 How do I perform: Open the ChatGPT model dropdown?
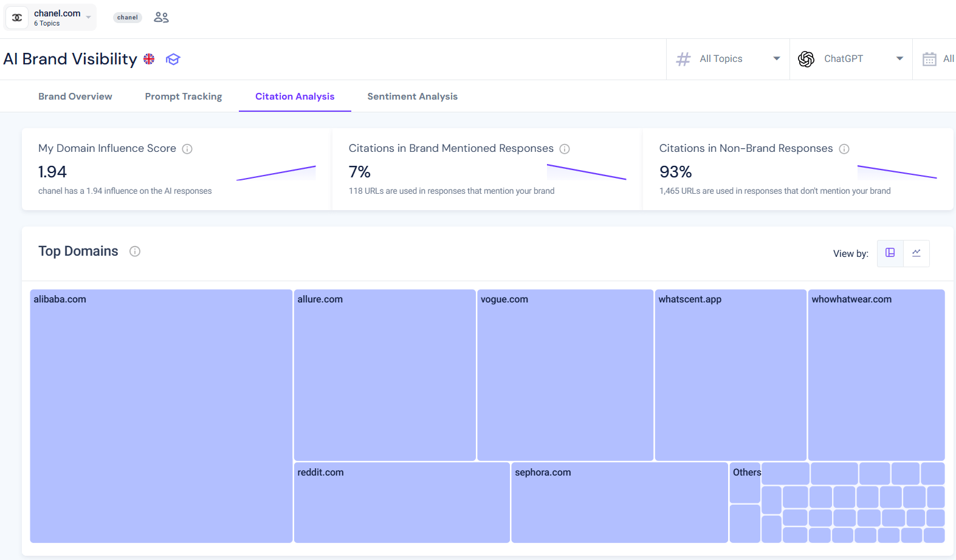pos(851,59)
